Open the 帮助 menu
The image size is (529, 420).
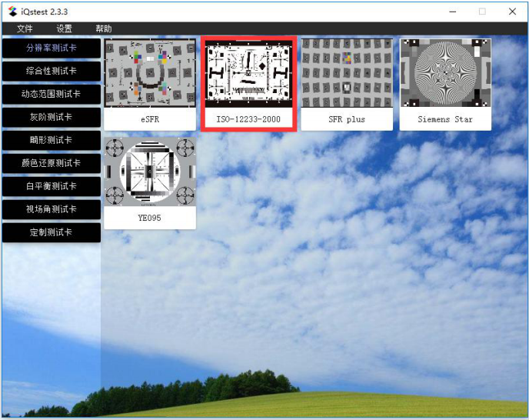click(104, 28)
